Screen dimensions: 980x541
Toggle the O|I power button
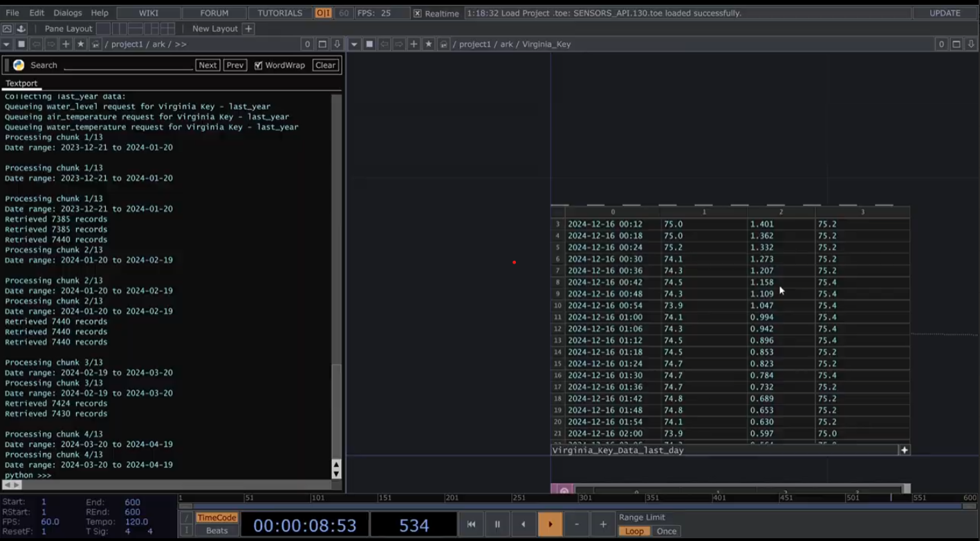(323, 13)
